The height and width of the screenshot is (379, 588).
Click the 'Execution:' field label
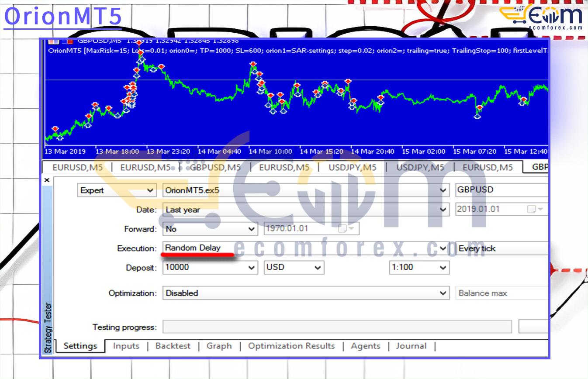tap(137, 248)
